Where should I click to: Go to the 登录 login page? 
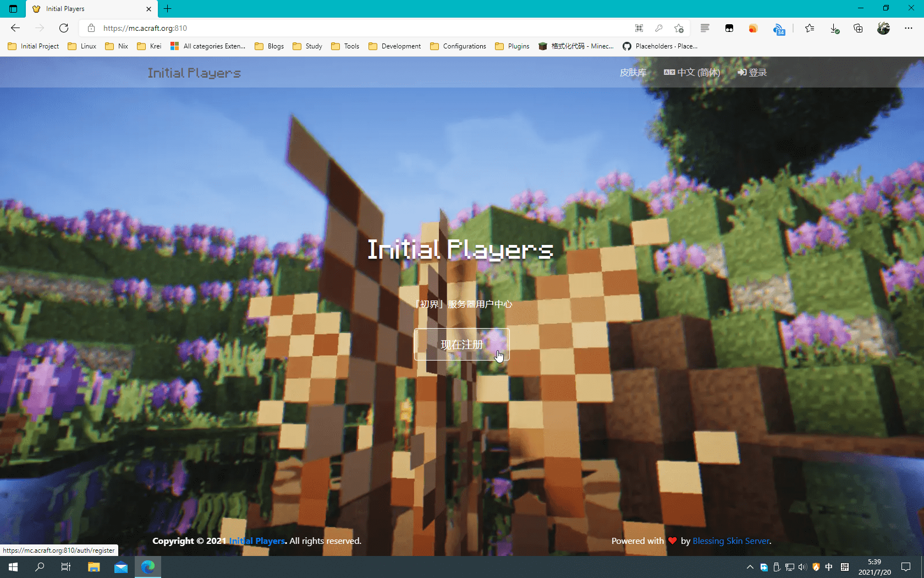click(752, 73)
